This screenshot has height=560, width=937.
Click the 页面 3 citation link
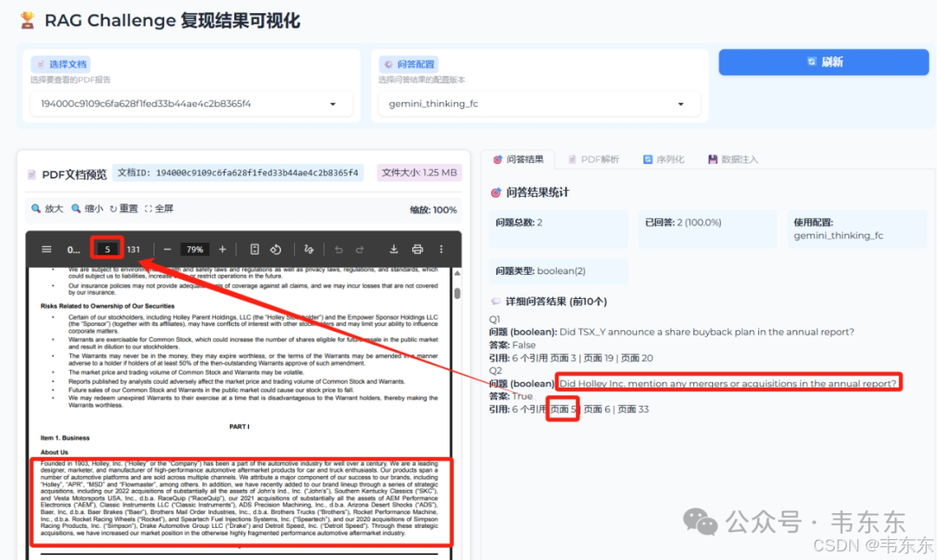[563, 358]
